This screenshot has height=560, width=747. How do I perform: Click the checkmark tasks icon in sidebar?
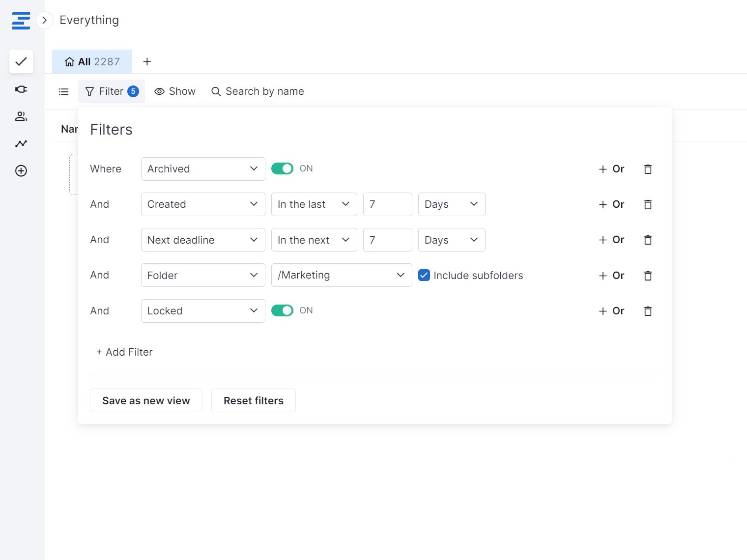coord(21,61)
